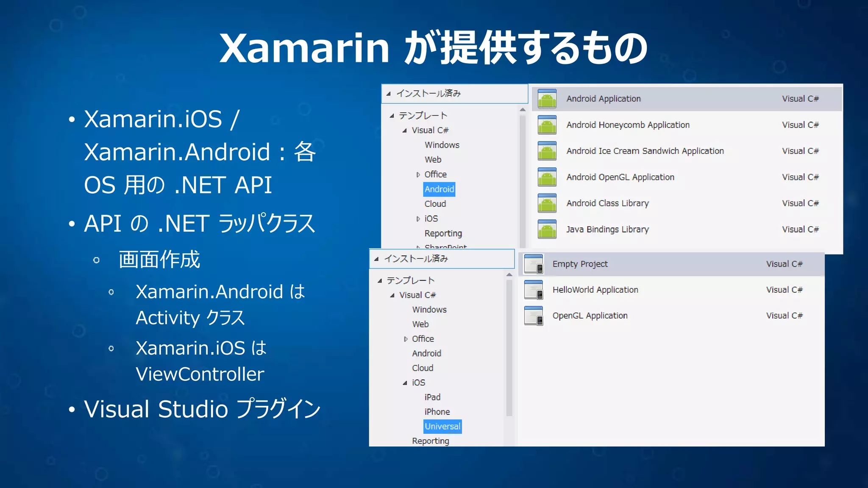Select Cloud in the upper template tree

click(x=435, y=204)
